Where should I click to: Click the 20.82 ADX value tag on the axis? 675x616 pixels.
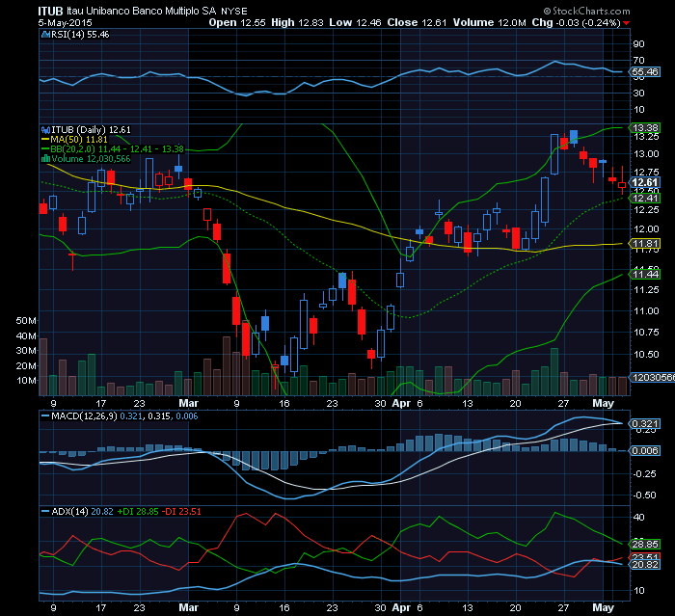point(645,564)
